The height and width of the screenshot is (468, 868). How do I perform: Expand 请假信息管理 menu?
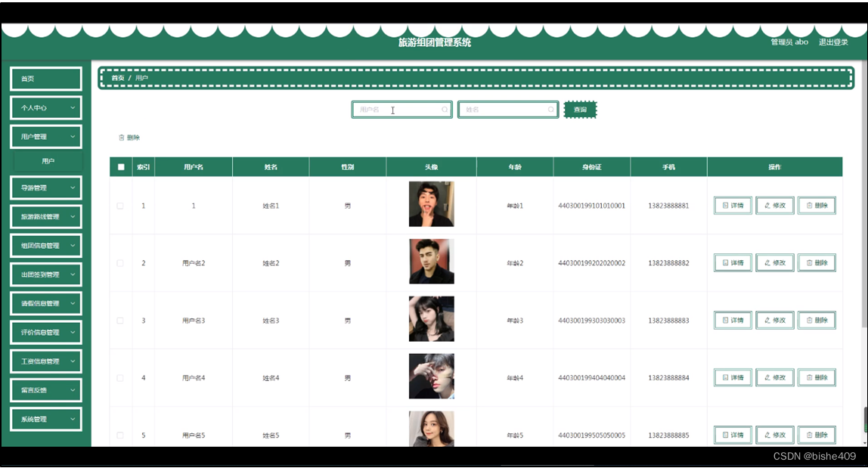pos(46,303)
